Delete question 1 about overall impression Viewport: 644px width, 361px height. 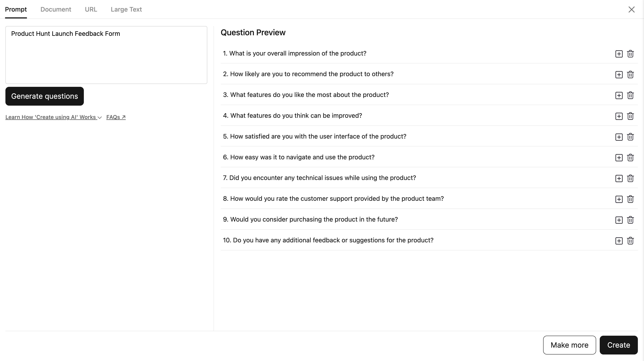pos(630,54)
